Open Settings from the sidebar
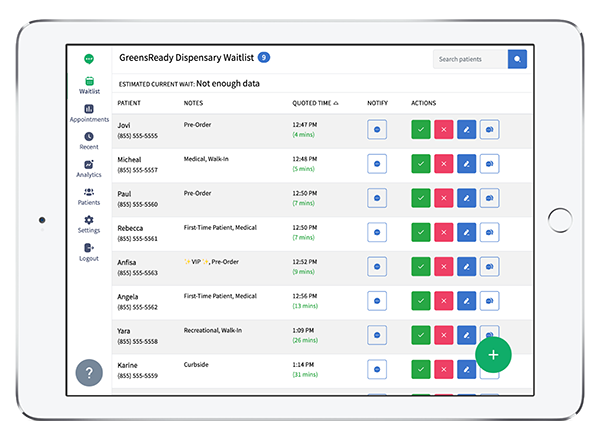The width and height of the screenshot is (600, 440). [89, 225]
